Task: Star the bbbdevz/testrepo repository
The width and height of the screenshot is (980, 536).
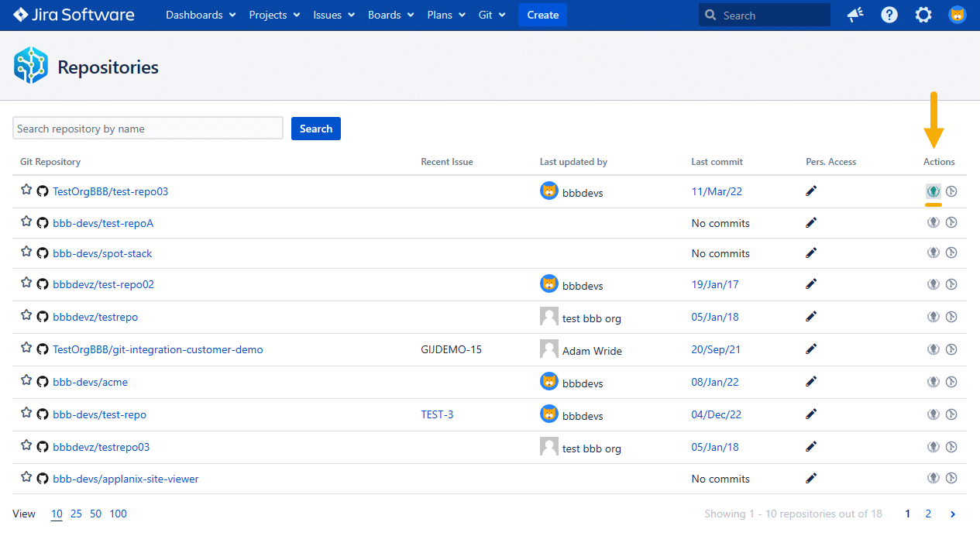Action: [x=26, y=315]
